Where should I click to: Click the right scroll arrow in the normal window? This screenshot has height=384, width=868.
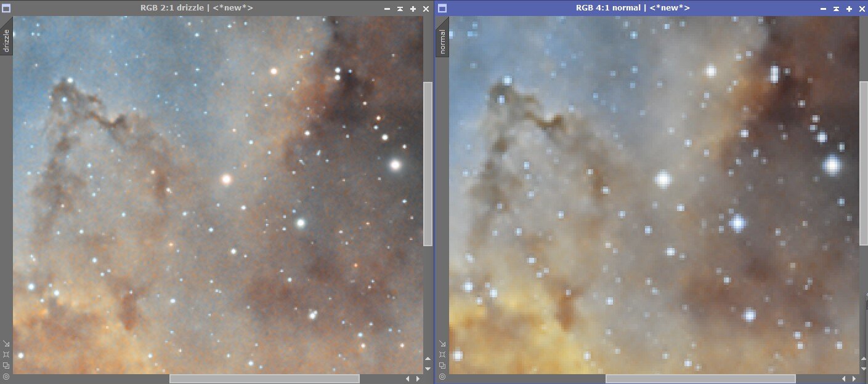854,379
